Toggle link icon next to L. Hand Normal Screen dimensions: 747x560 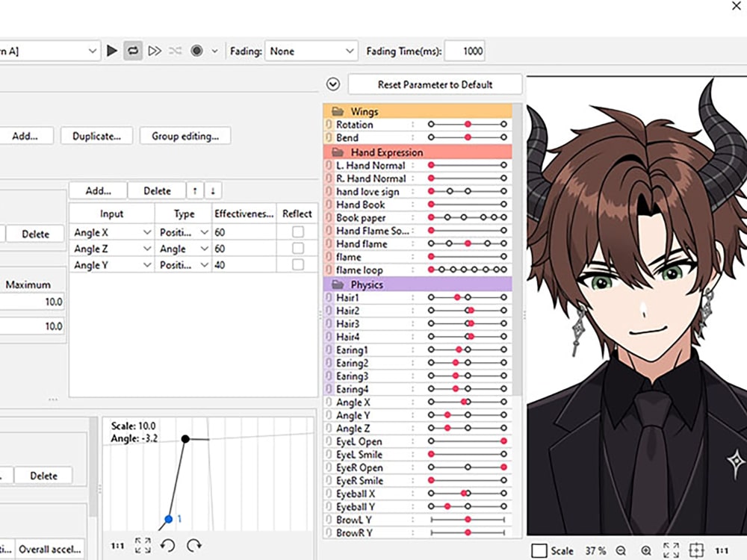pyautogui.click(x=329, y=165)
